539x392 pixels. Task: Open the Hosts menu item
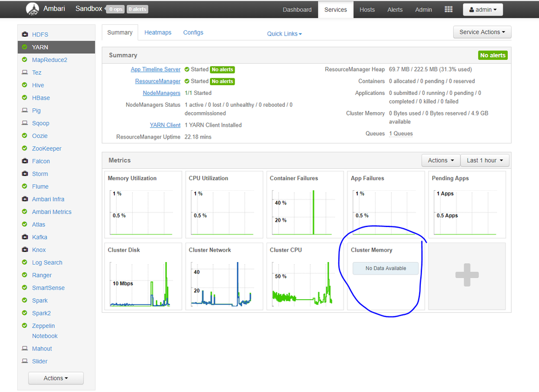tap(367, 10)
